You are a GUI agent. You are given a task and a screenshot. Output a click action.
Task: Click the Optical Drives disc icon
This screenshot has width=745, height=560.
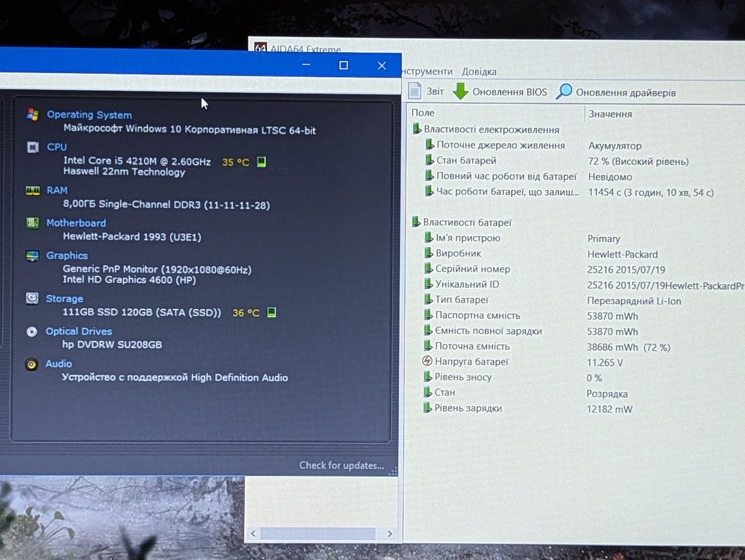click(x=32, y=331)
